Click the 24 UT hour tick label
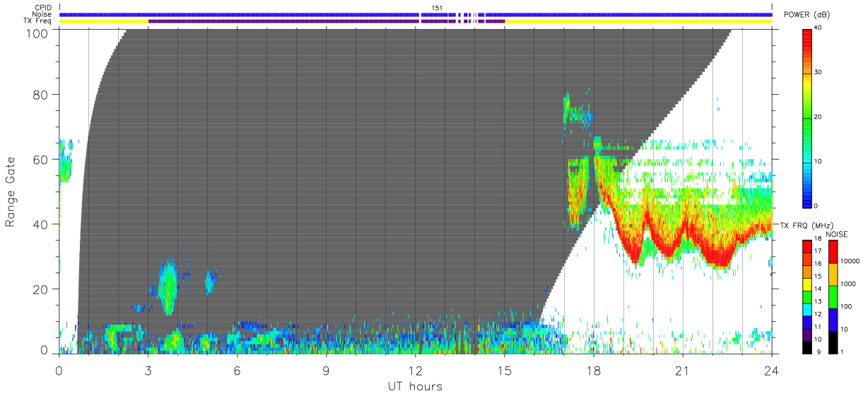 coord(772,371)
